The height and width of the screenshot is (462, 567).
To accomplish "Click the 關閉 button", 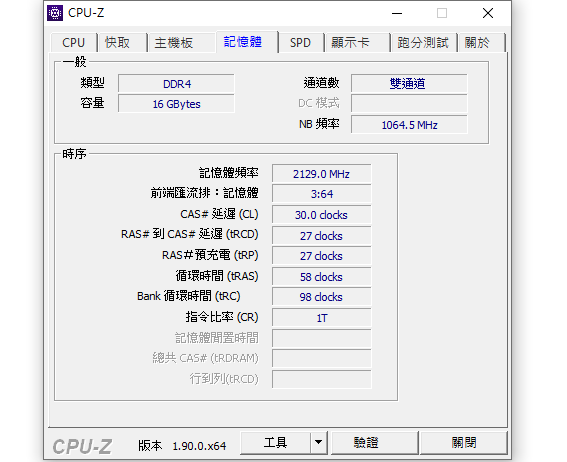I will click(x=463, y=442).
